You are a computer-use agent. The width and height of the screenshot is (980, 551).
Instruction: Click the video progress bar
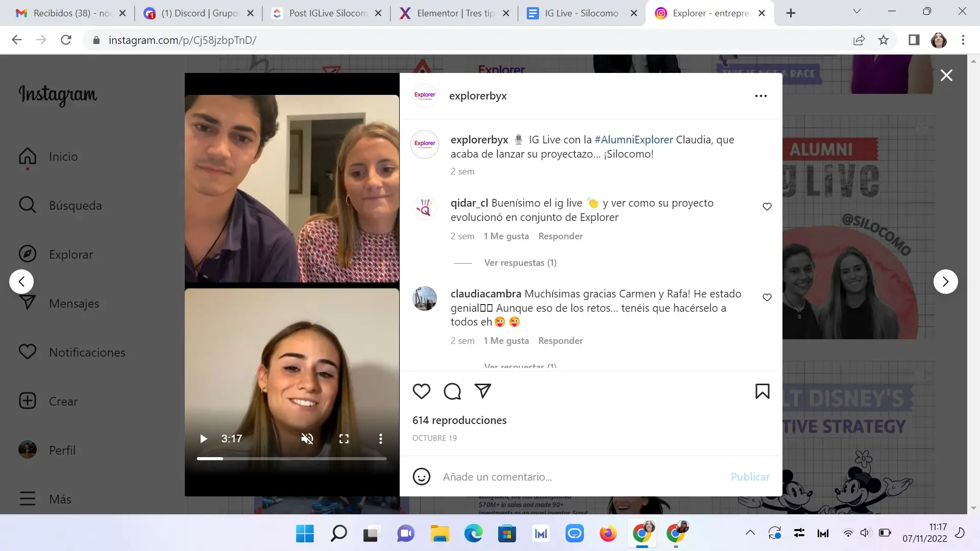[x=292, y=459]
